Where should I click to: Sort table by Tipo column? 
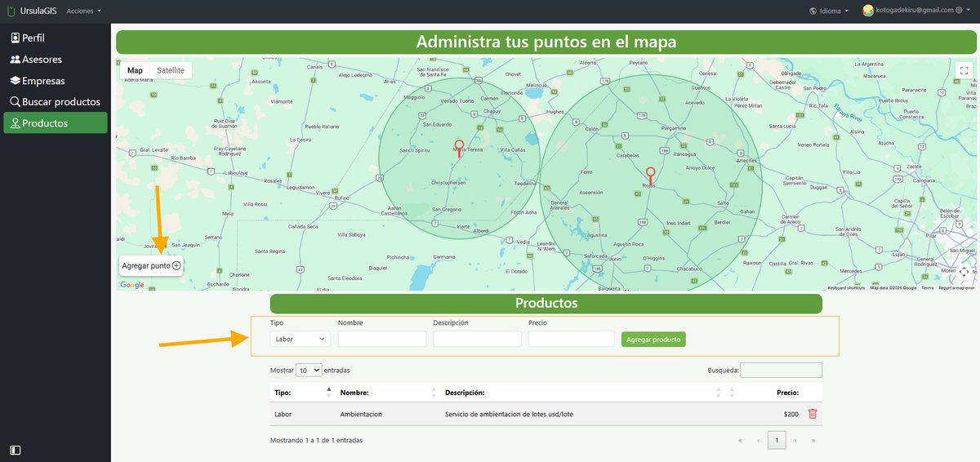click(x=302, y=393)
